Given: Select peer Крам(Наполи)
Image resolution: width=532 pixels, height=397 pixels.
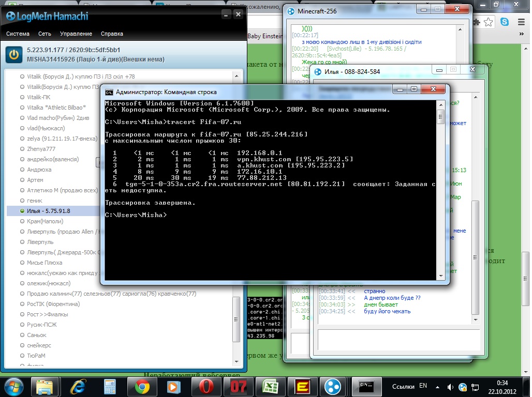Looking at the screenshot, I should pos(45,221).
